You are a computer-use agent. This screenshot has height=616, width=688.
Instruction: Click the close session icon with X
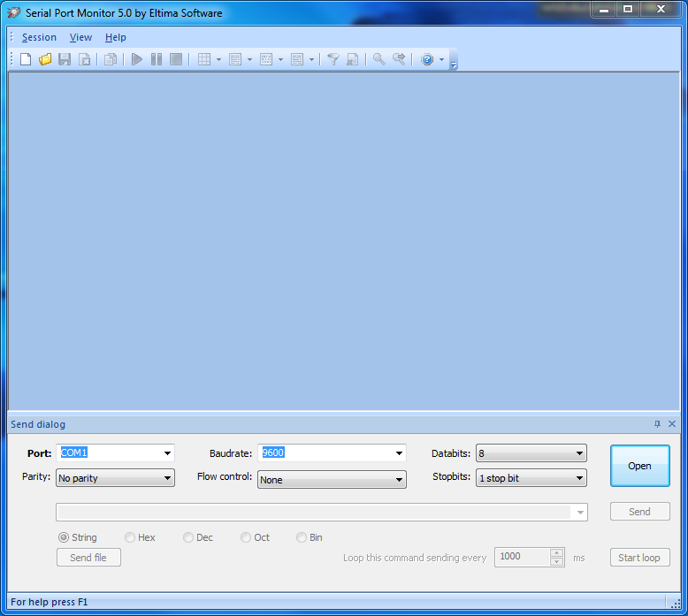84,59
